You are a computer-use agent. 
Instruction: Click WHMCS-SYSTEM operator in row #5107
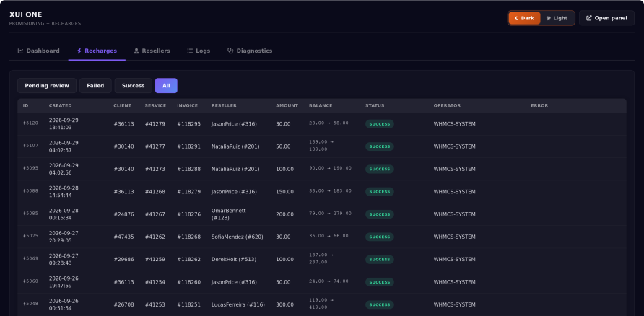click(455, 146)
